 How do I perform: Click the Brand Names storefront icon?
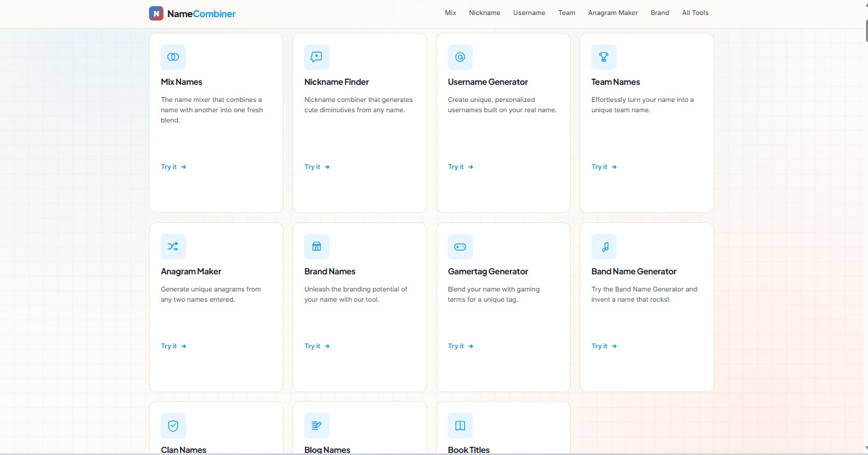click(316, 246)
